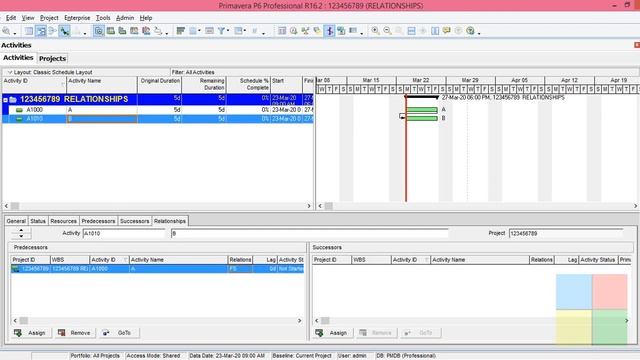Click the Zoom Out magnifier icon
The width and height of the screenshot is (640, 360).
point(387,31)
